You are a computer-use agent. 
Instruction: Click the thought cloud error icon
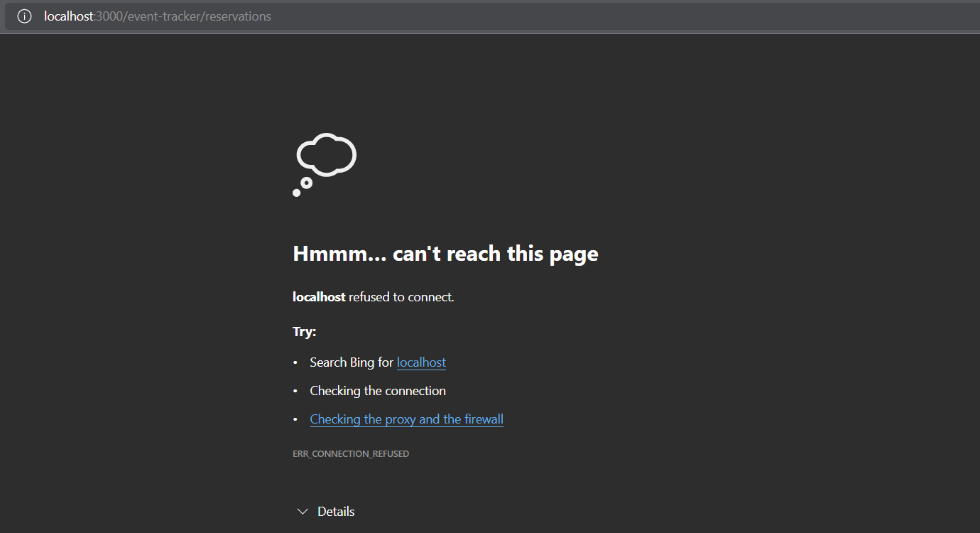tap(325, 165)
